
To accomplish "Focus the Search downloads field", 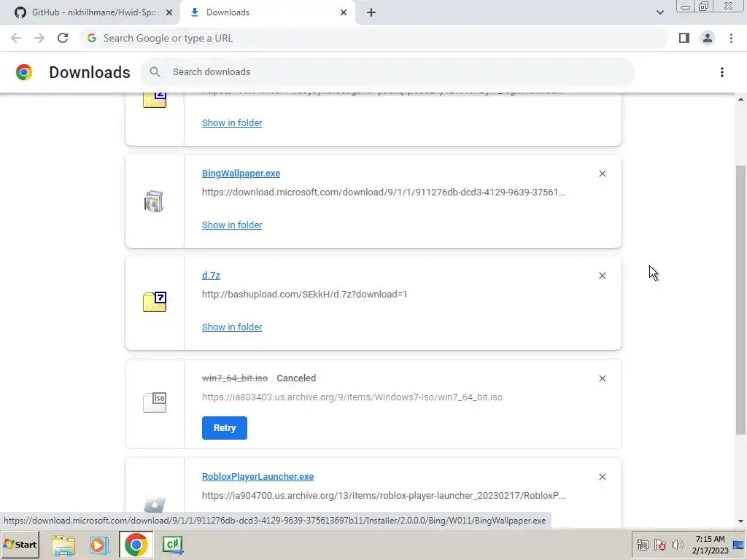I will pyautogui.click(x=387, y=72).
